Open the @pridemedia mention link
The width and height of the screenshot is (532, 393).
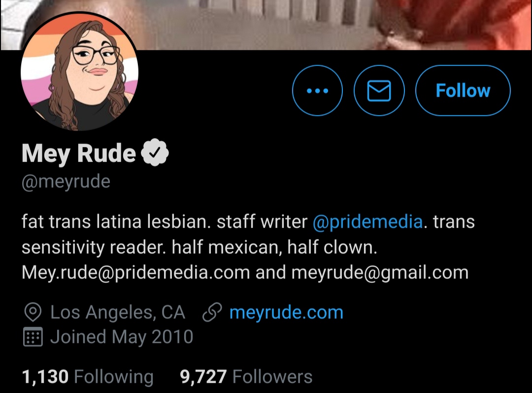click(367, 222)
